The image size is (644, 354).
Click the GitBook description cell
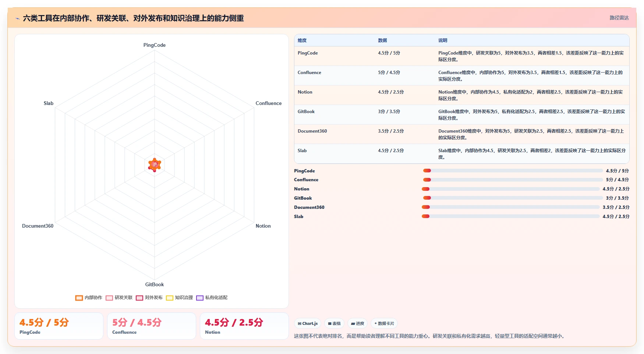pyautogui.click(x=532, y=115)
